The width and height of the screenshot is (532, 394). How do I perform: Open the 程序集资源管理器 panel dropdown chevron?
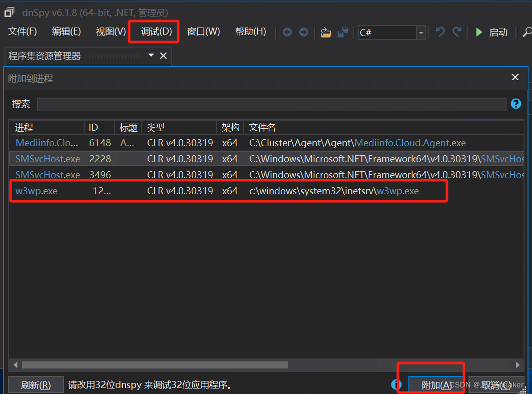[x=151, y=55]
